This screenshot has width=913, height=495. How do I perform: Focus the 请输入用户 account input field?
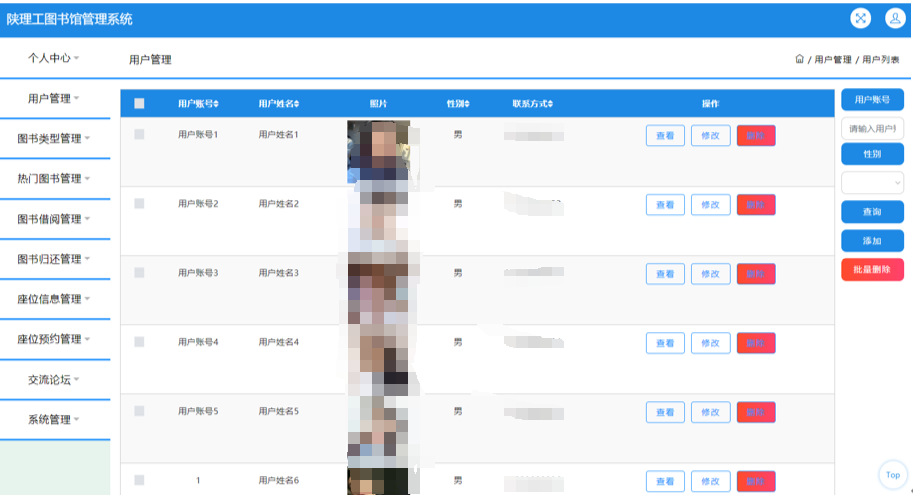872,128
